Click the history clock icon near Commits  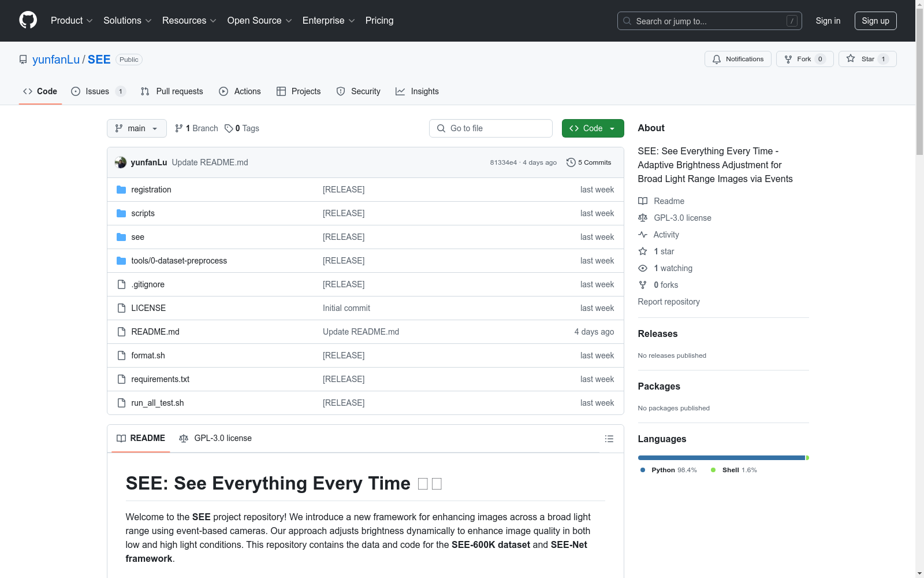click(571, 162)
